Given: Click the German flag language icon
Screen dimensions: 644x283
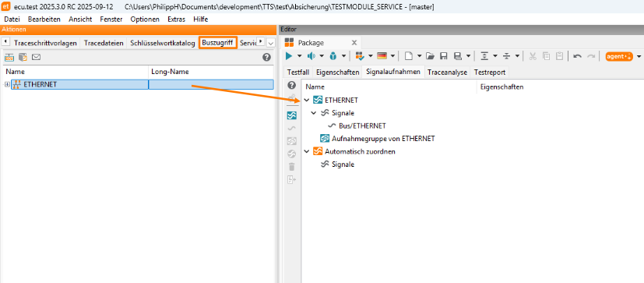Looking at the screenshot, I should point(382,56).
